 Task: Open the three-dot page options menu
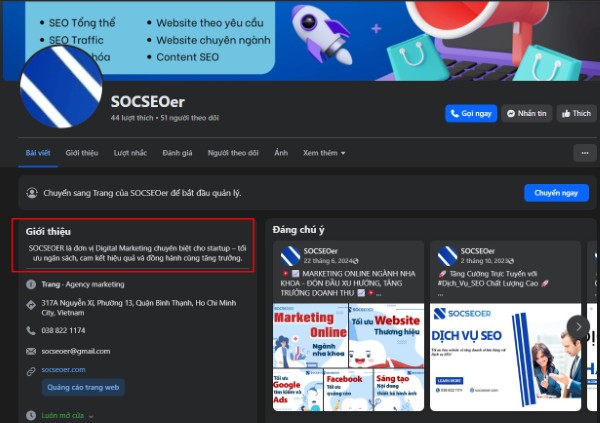pos(585,153)
